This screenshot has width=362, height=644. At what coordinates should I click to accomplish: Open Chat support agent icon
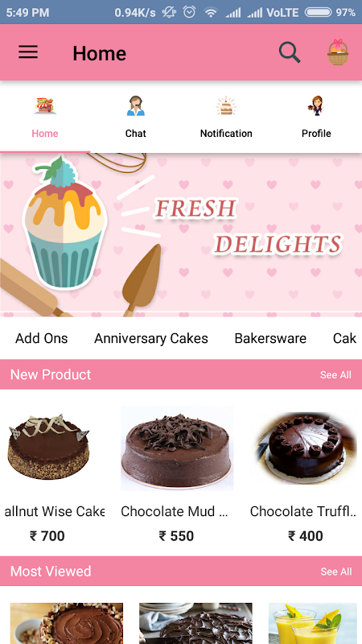tap(135, 105)
